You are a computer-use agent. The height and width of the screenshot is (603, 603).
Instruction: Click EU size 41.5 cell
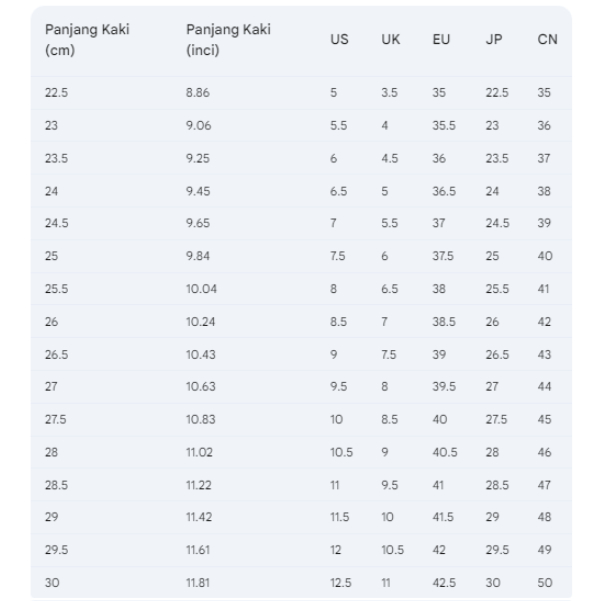pyautogui.click(x=443, y=517)
